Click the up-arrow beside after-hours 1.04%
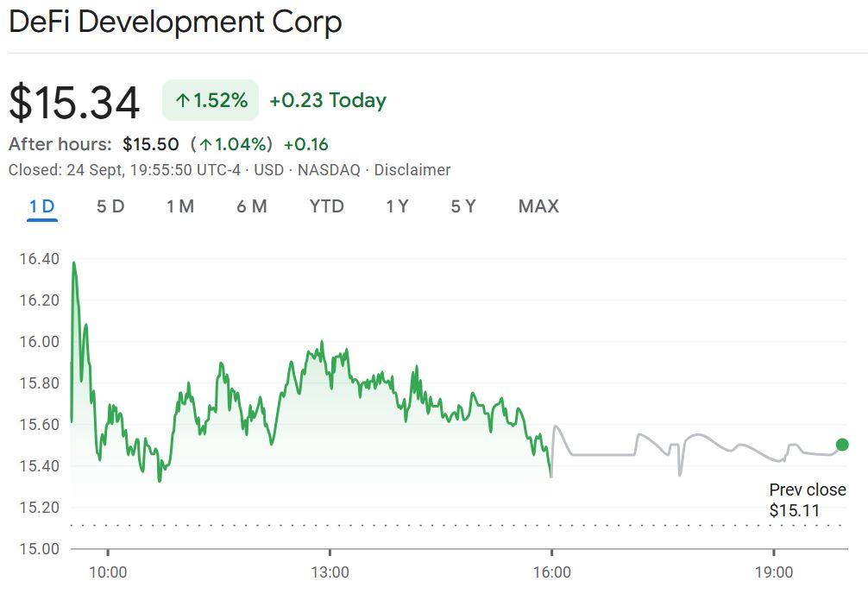This screenshot has width=868, height=594. [x=205, y=144]
